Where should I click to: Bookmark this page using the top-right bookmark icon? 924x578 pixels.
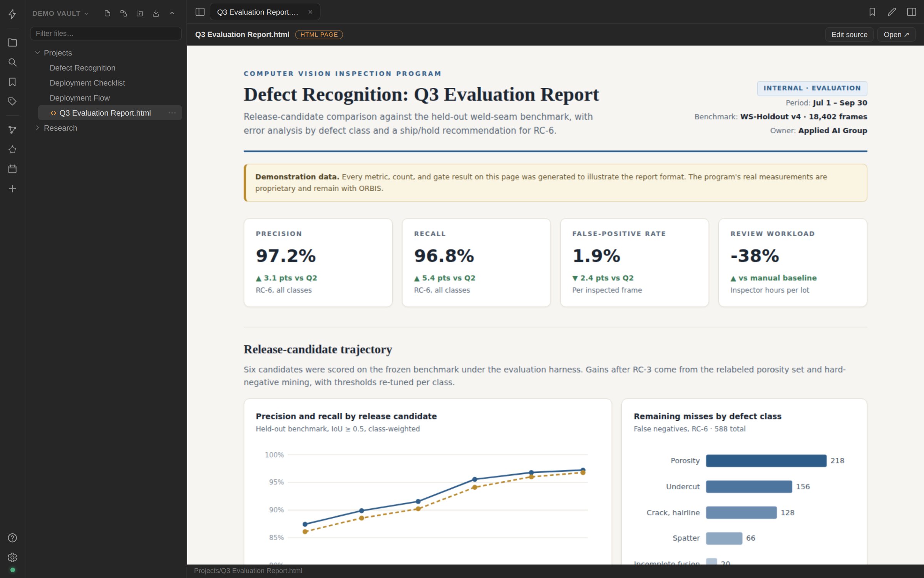tap(872, 12)
